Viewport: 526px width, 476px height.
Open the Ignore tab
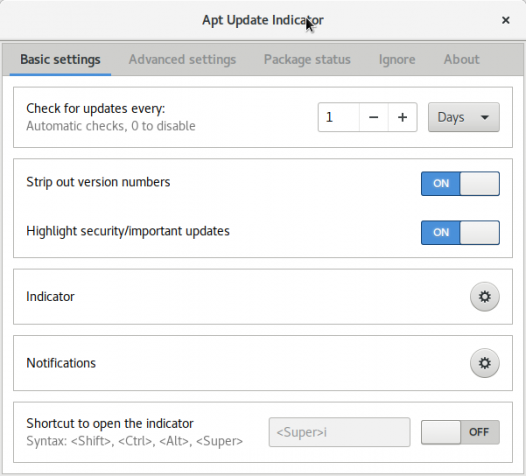(397, 59)
